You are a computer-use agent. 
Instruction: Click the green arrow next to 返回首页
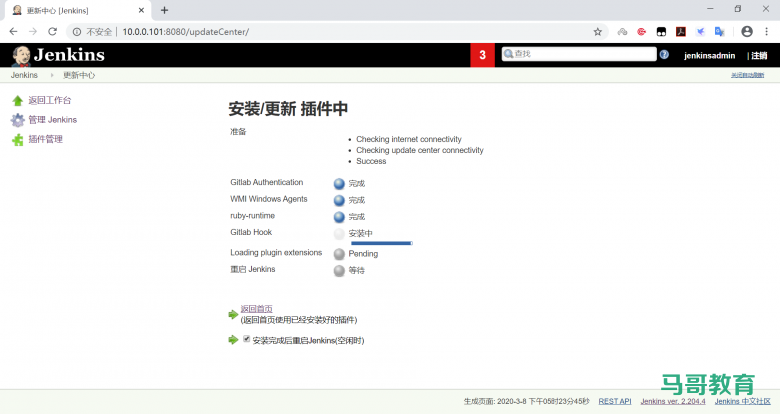click(x=233, y=314)
